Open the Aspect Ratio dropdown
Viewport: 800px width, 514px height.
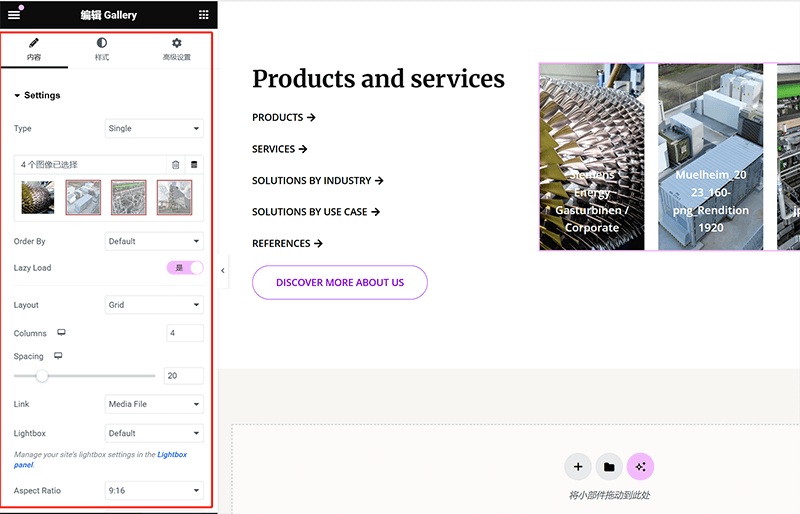(x=154, y=491)
